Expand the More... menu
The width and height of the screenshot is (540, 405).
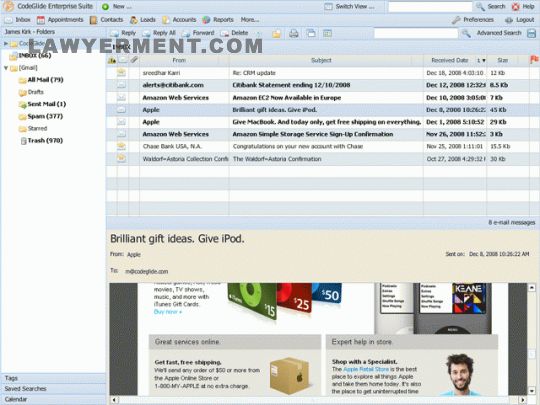(250, 20)
